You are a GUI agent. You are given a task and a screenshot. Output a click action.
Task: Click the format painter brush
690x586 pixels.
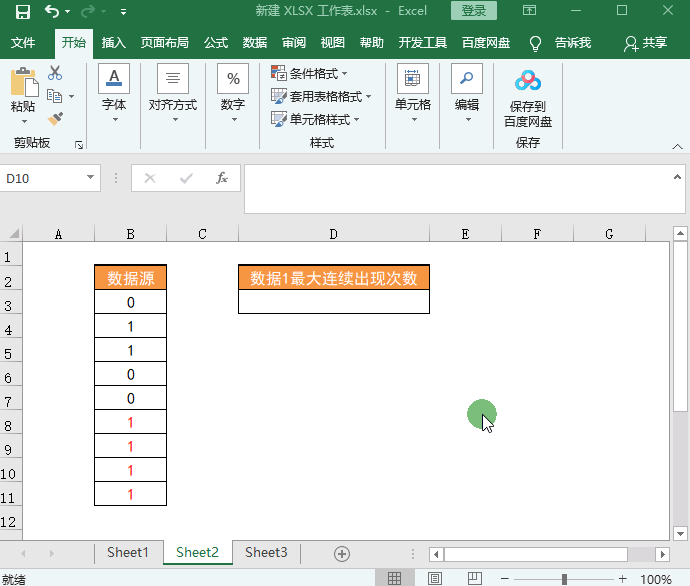pyautogui.click(x=55, y=119)
